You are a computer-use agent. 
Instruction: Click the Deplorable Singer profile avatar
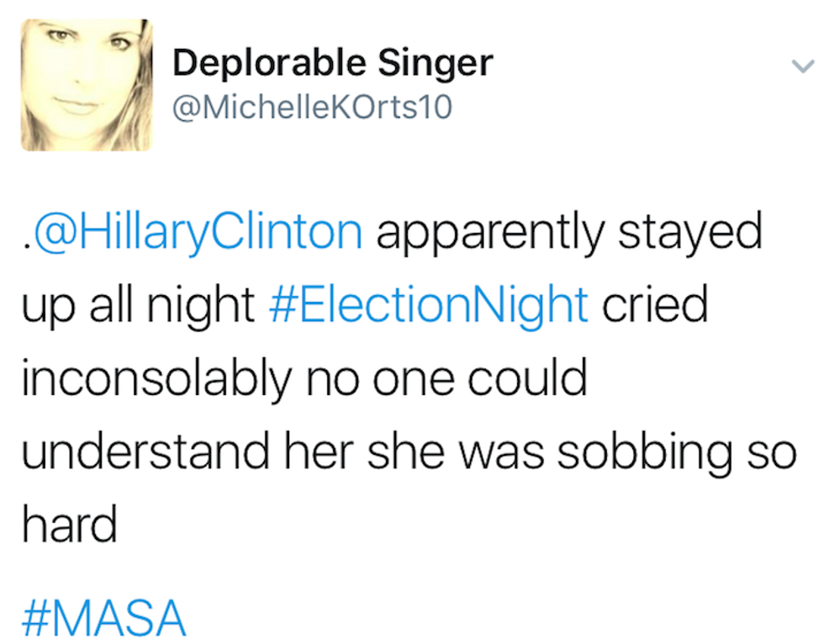click(87, 85)
